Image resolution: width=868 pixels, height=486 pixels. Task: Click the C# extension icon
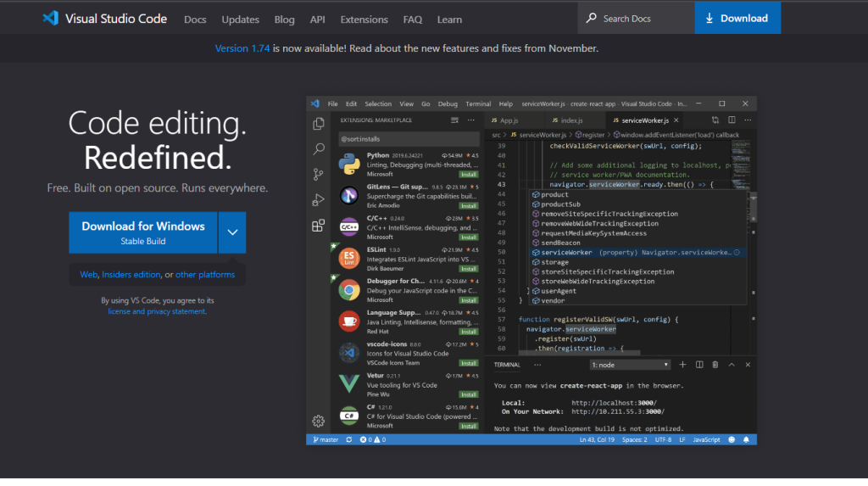point(349,416)
